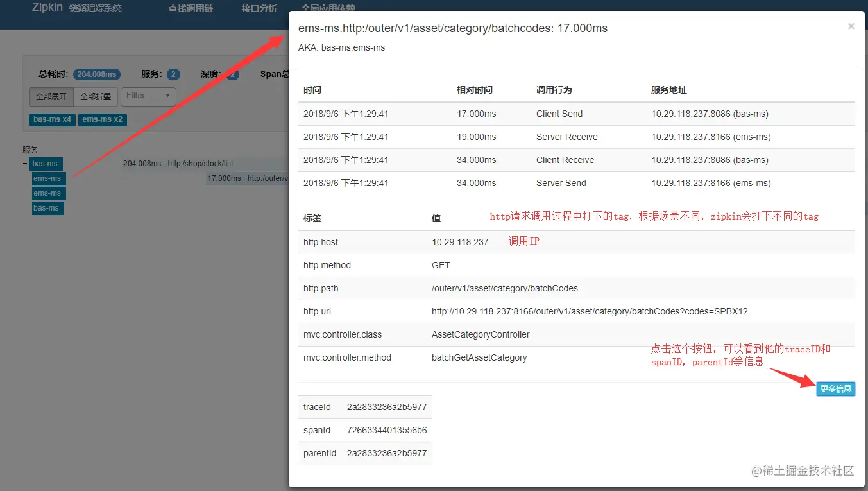Click the 时间 column header
The height and width of the screenshot is (491, 868).
tap(312, 90)
